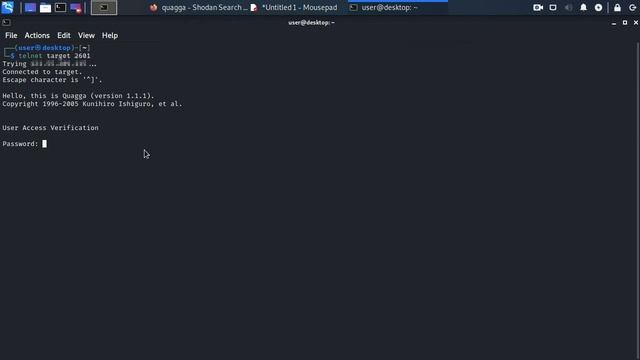Click the terminal window icon in title bar

point(6,22)
